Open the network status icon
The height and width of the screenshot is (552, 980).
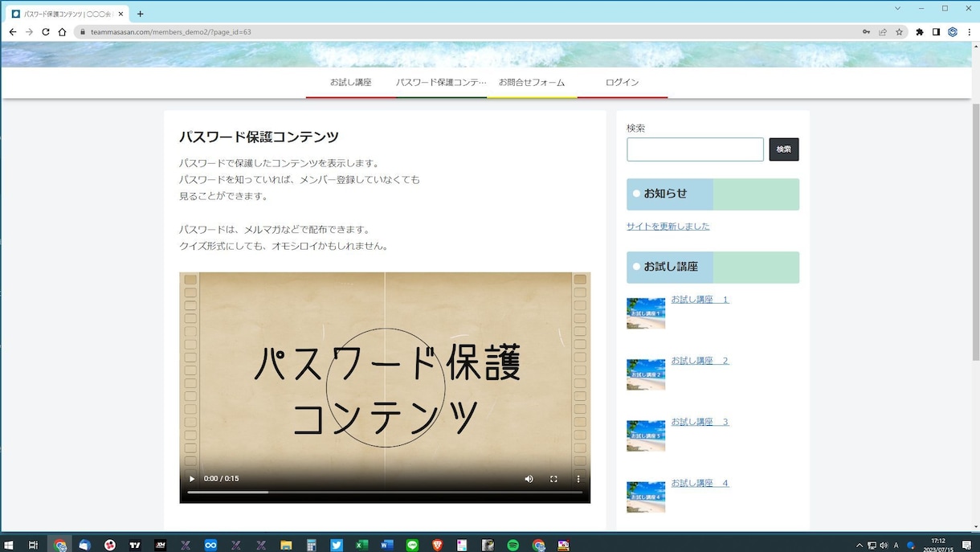click(872, 545)
